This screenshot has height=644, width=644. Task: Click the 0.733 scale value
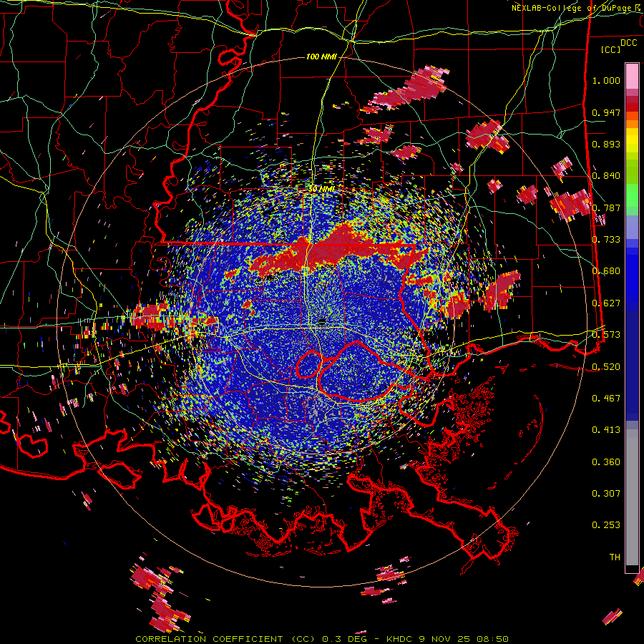point(606,240)
